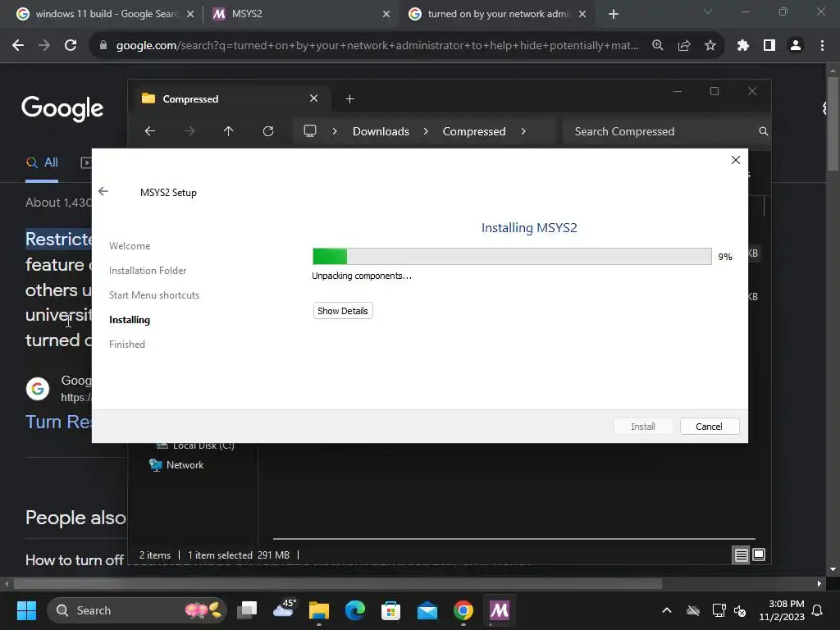Close the MSYS2 Setup dialog
The image size is (840, 630).
(736, 160)
